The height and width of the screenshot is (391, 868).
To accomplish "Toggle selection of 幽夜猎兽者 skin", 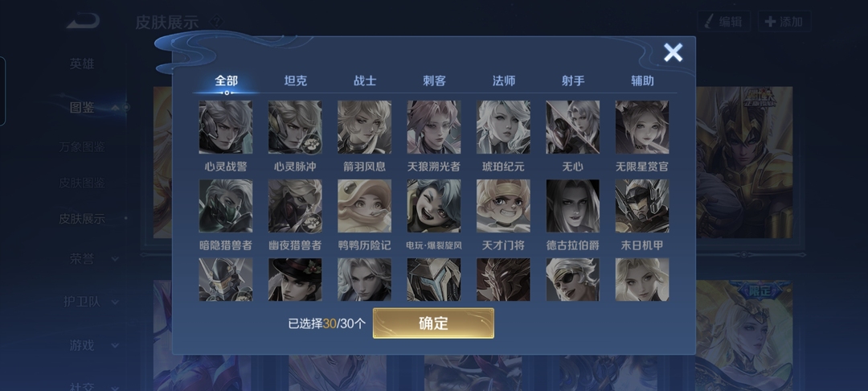I will coord(295,205).
